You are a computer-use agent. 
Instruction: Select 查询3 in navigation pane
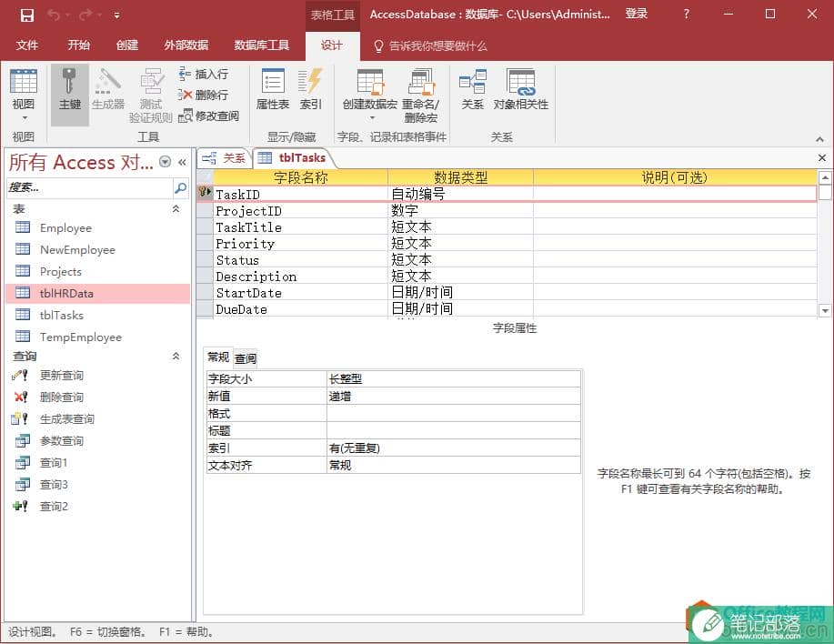98,485
